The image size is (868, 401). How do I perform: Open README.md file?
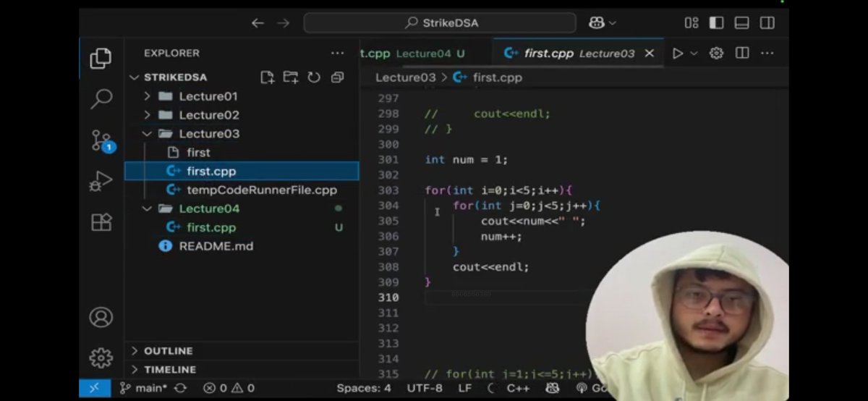click(x=242, y=246)
